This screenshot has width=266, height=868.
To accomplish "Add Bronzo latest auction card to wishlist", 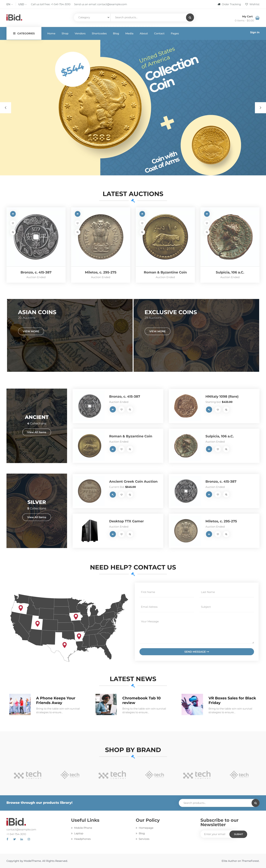I will coord(13,223).
